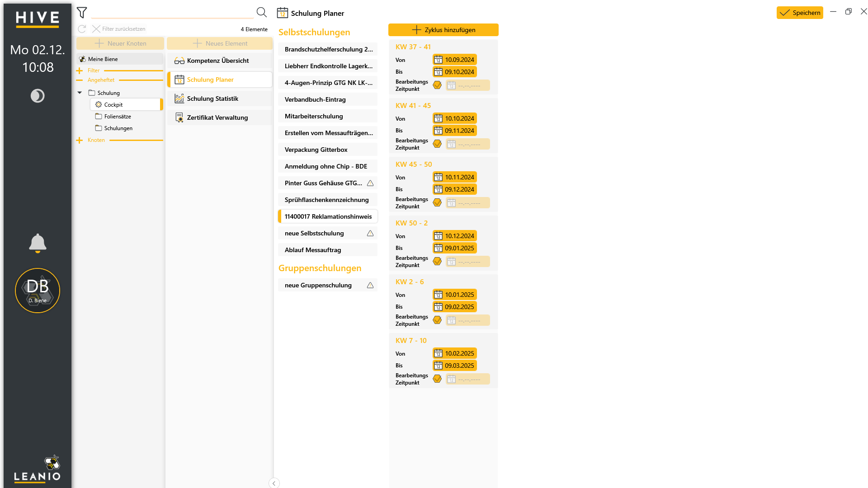Click Neuer Knoten button

(x=120, y=43)
